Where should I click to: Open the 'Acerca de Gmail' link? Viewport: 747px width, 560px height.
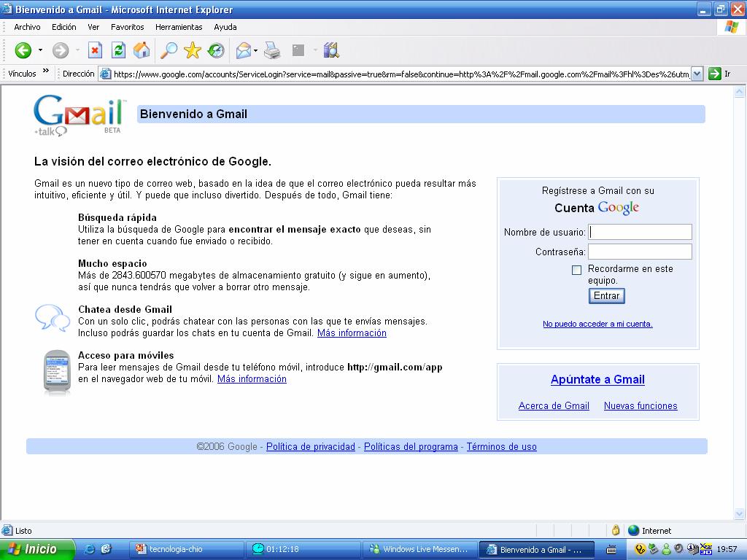pos(554,405)
